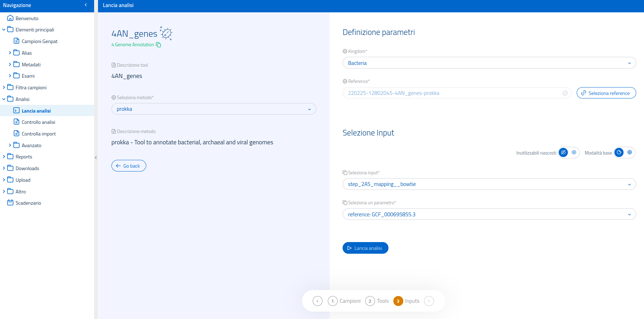Collapse the Navigazione sidebar with the arrow

tap(86, 5)
